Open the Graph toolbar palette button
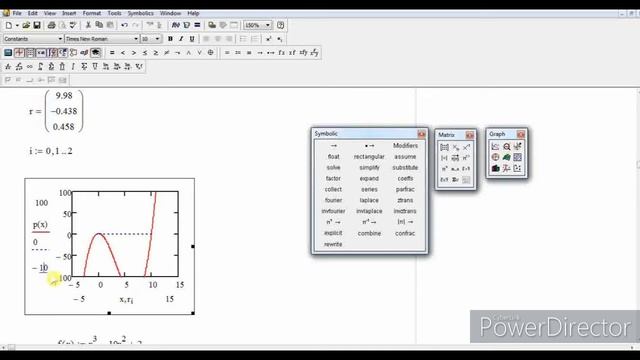Screen dimensions: 640x360 [19, 53]
